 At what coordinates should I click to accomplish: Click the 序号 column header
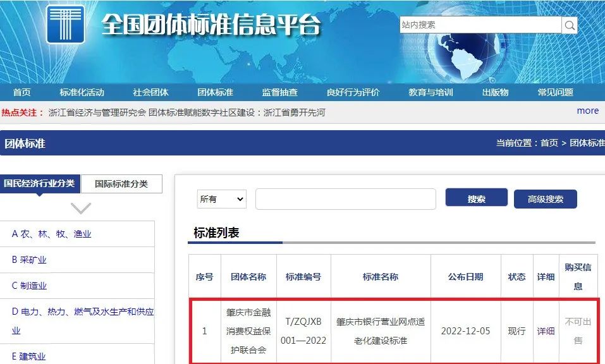click(x=204, y=277)
